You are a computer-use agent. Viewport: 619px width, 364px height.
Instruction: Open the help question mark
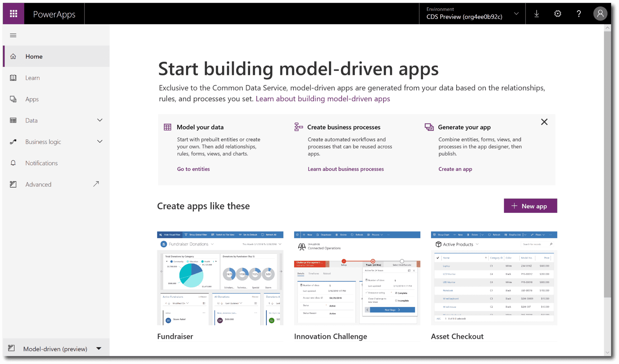tap(579, 14)
